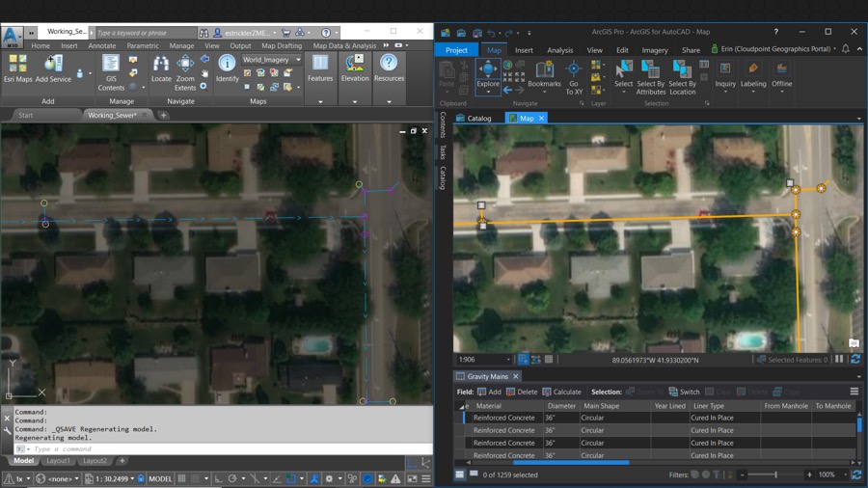Toggle ortho mode in AutoCAD status bar

218,478
